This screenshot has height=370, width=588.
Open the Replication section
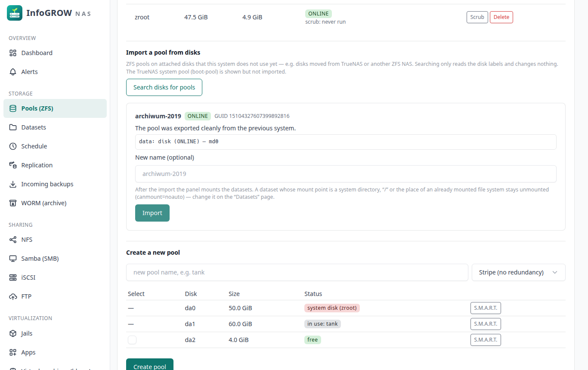(x=55, y=165)
